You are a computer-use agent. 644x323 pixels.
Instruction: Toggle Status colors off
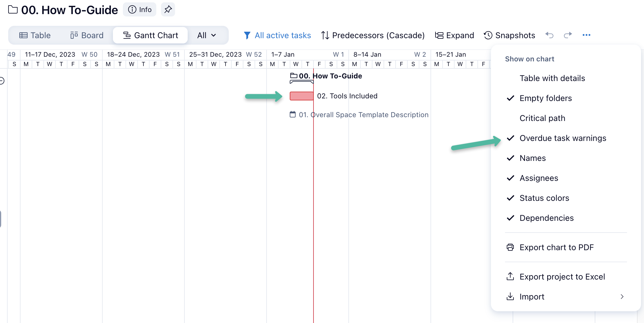(x=544, y=198)
